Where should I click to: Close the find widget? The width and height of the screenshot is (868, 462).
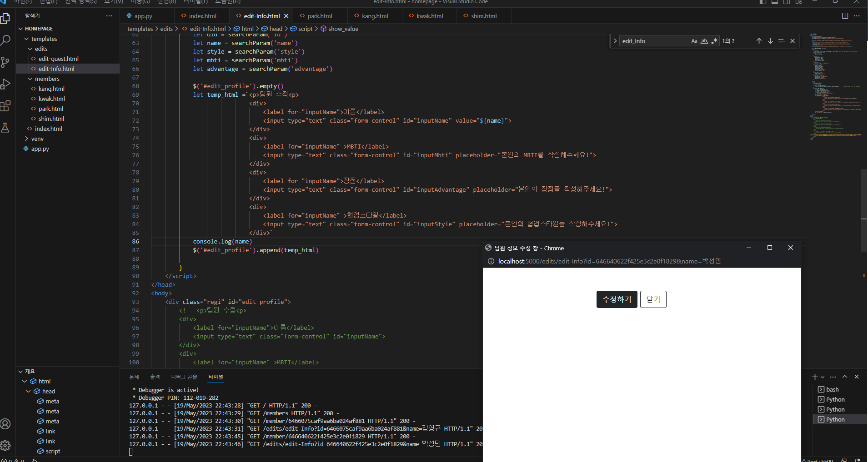tap(793, 41)
